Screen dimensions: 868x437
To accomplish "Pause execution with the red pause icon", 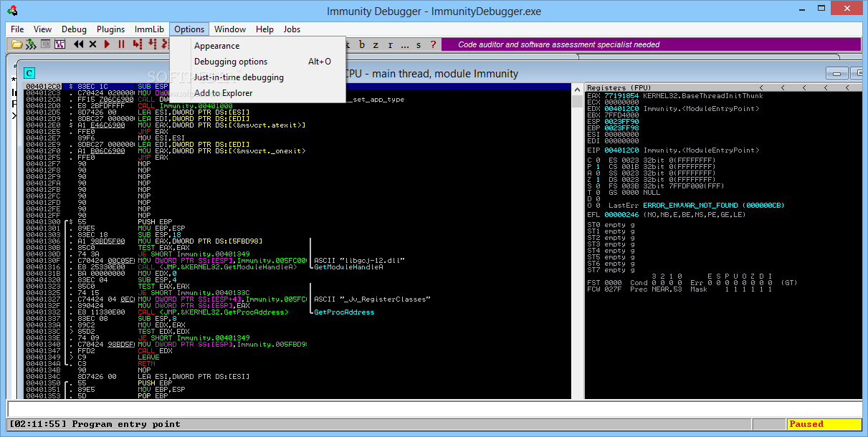I will pyautogui.click(x=122, y=44).
